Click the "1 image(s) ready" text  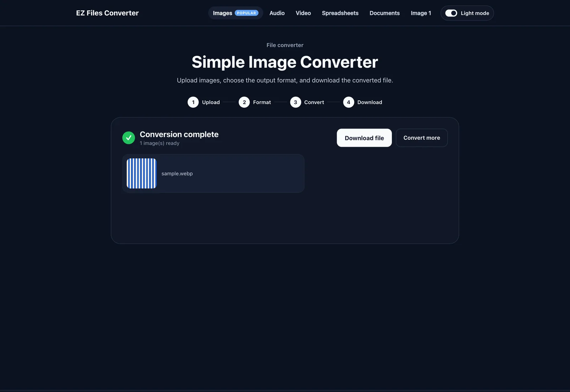pyautogui.click(x=160, y=143)
